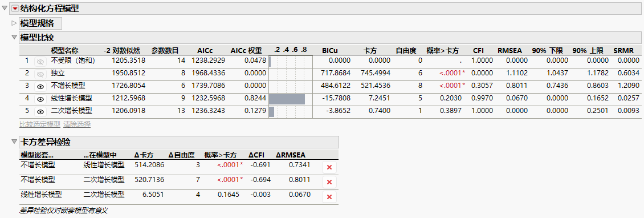Click the Δ卡方 column header
This screenshot has width=644, height=218.
pos(144,155)
